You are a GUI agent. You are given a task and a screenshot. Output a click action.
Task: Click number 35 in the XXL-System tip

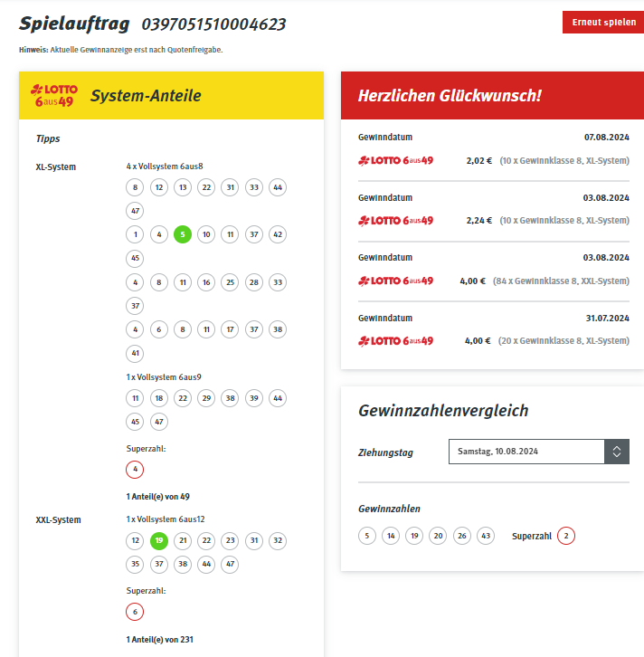tap(135, 564)
